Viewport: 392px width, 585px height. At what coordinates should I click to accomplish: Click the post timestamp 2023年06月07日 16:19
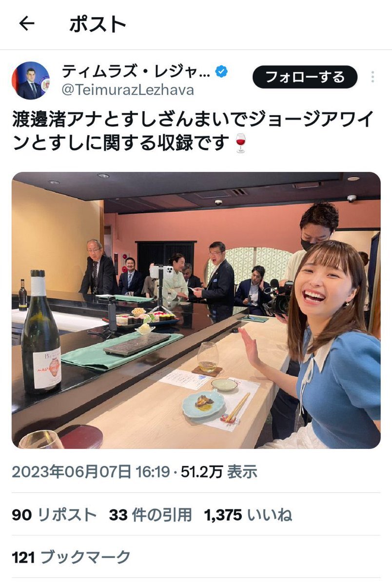[91, 472]
